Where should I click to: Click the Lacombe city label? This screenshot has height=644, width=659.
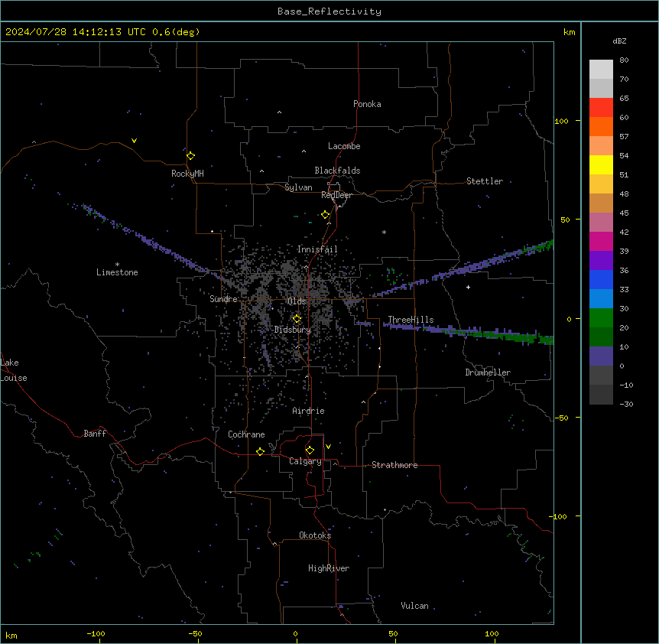pos(344,146)
